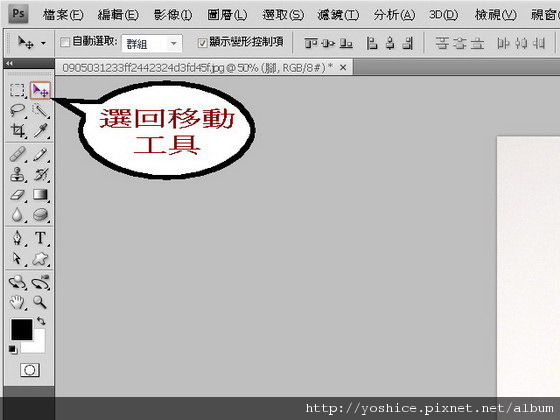Swap foreground and background colors

point(41,321)
